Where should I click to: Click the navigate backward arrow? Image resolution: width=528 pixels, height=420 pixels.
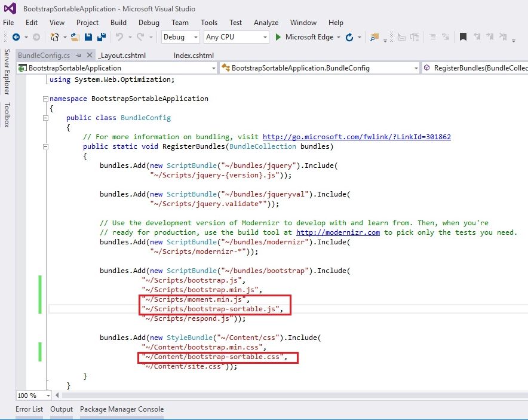click(x=16, y=37)
